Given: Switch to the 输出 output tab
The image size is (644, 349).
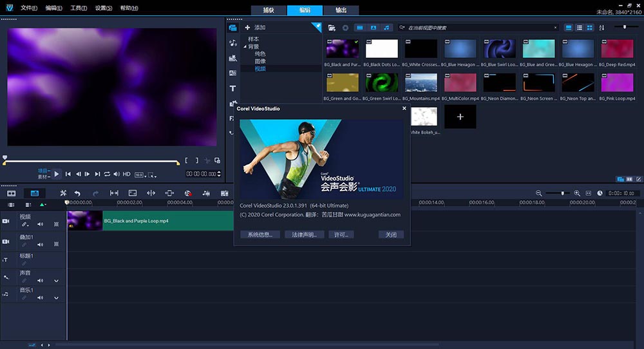Looking at the screenshot, I should click(x=341, y=10).
